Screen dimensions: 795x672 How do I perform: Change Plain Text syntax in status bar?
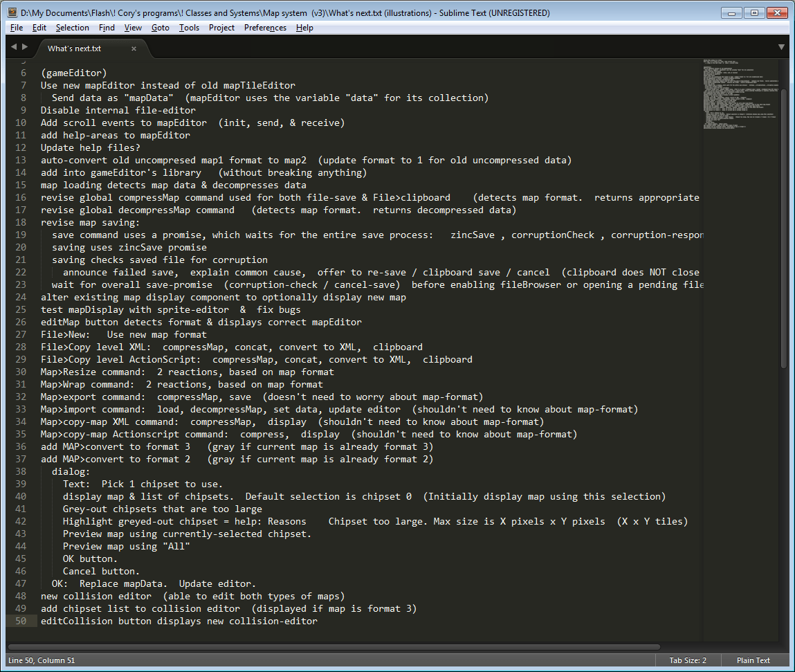point(753,660)
